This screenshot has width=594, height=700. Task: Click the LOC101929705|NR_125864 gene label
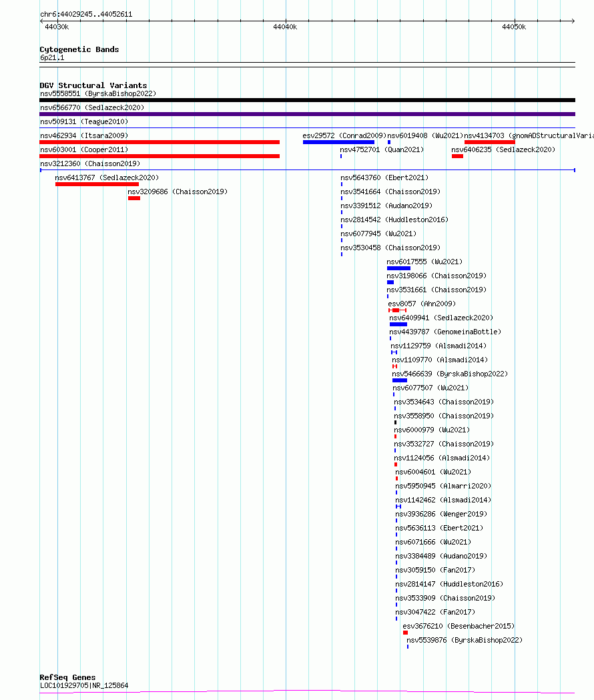pyautogui.click(x=84, y=686)
